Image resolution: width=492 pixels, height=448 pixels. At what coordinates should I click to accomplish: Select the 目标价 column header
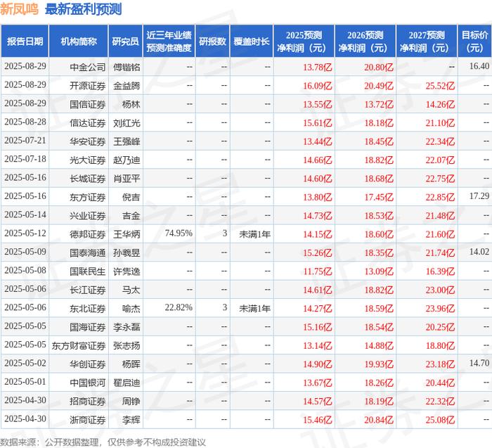(475, 41)
